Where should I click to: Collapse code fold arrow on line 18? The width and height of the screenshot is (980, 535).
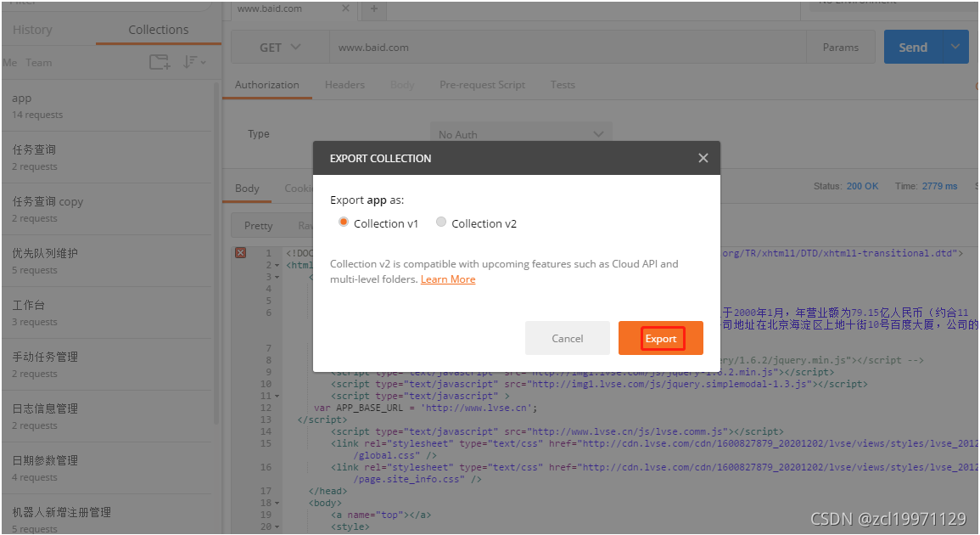(x=277, y=503)
